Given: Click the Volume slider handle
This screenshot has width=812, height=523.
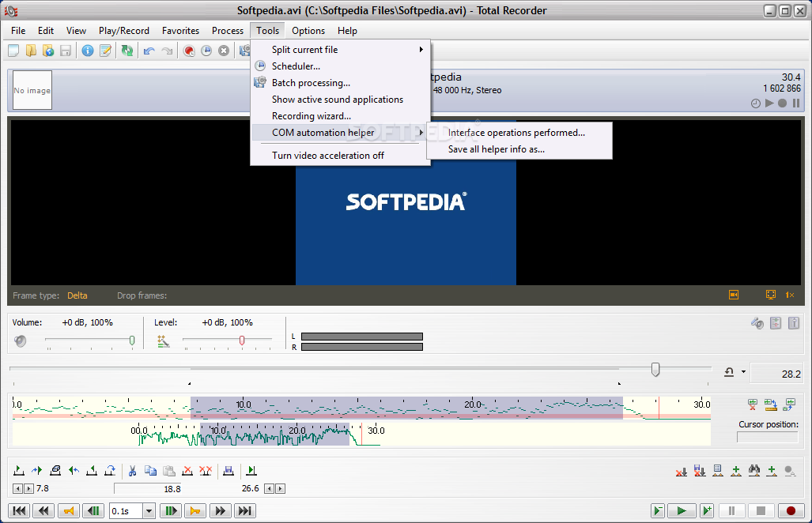Looking at the screenshot, I should pyautogui.click(x=132, y=341).
